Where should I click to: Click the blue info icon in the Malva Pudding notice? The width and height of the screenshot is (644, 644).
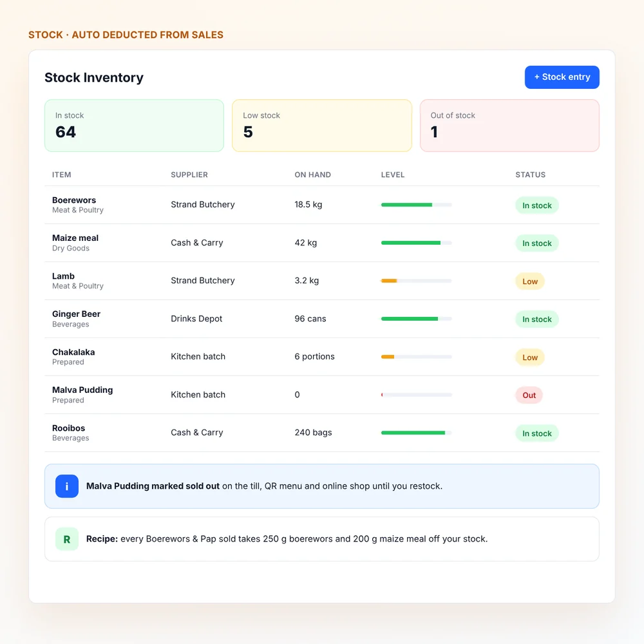[67, 486]
